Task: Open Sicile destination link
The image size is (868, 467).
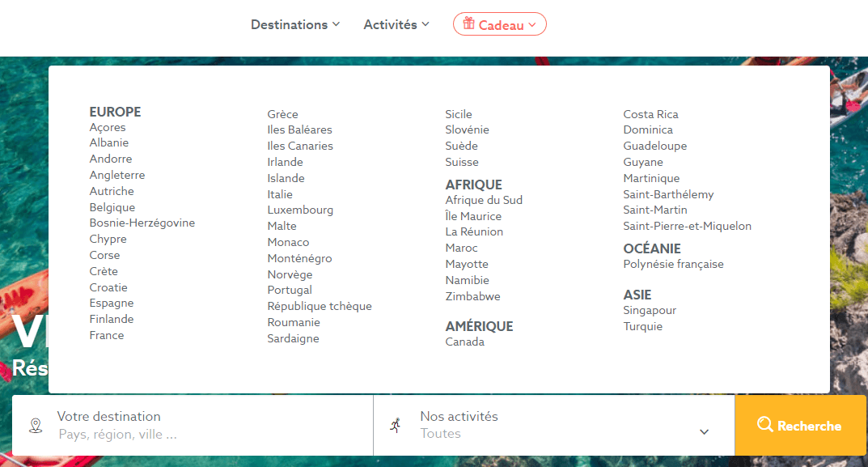Action: 459,114
